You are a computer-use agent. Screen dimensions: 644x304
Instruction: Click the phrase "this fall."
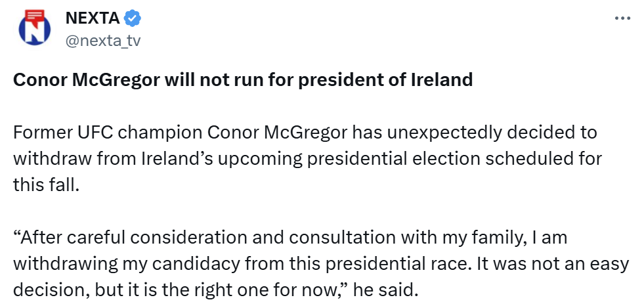pyautogui.click(x=45, y=185)
